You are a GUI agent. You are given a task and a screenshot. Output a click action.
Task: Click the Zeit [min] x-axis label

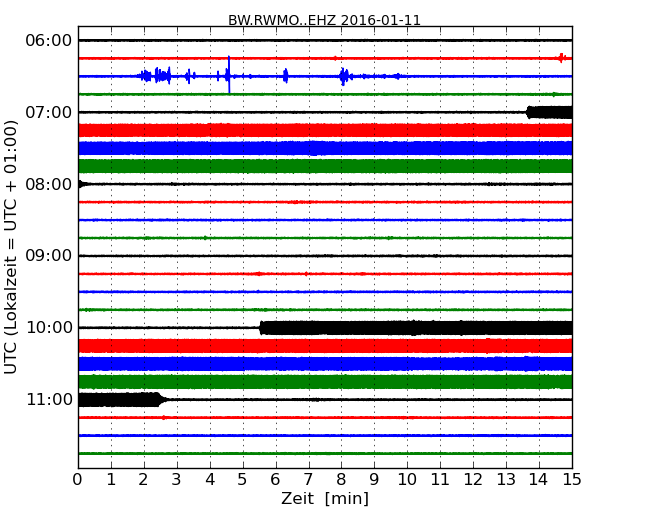tap(325, 498)
